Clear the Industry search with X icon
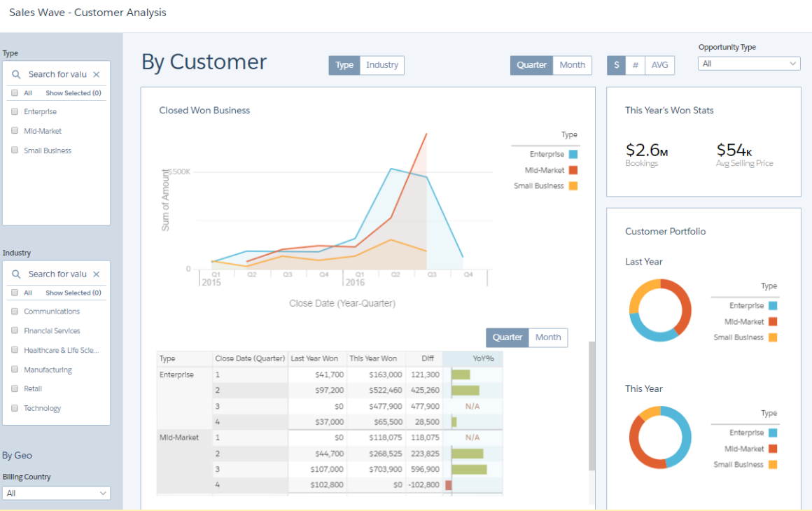 click(97, 274)
